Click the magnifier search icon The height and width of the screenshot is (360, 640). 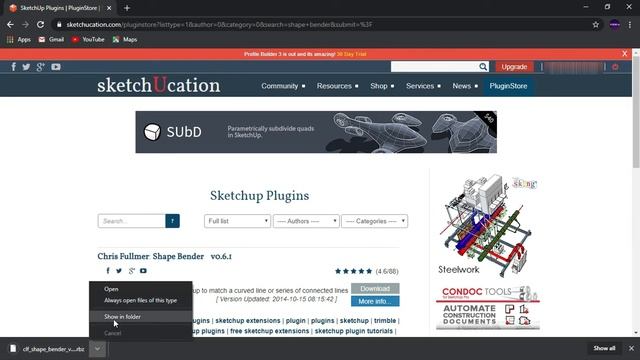click(483, 67)
